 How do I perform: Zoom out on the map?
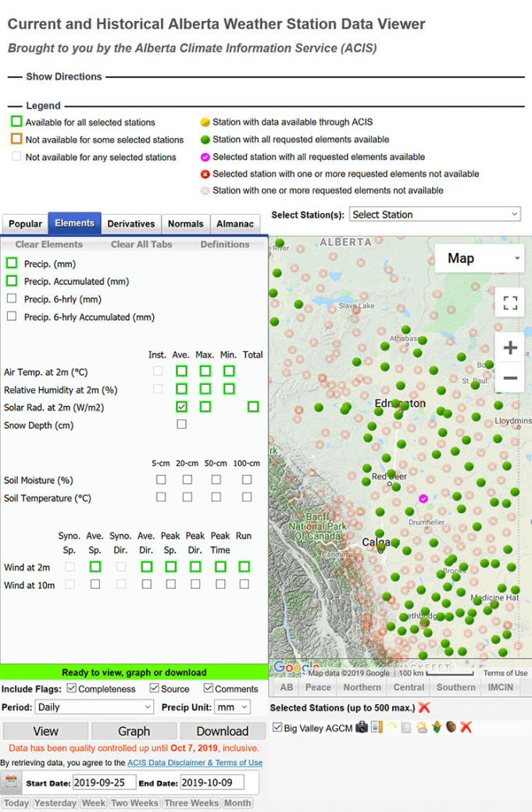tap(510, 378)
